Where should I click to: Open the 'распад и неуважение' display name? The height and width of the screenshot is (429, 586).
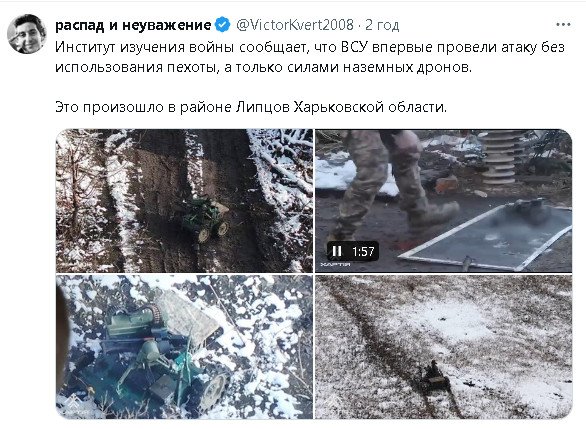tap(133, 25)
